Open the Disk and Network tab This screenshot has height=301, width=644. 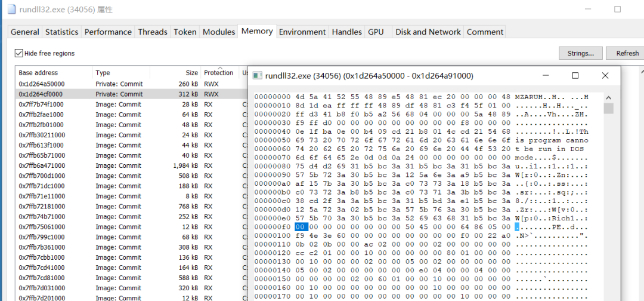[428, 32]
